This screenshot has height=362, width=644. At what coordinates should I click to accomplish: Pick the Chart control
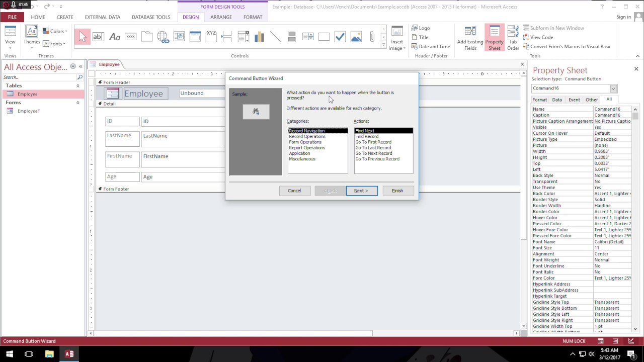[259, 37]
